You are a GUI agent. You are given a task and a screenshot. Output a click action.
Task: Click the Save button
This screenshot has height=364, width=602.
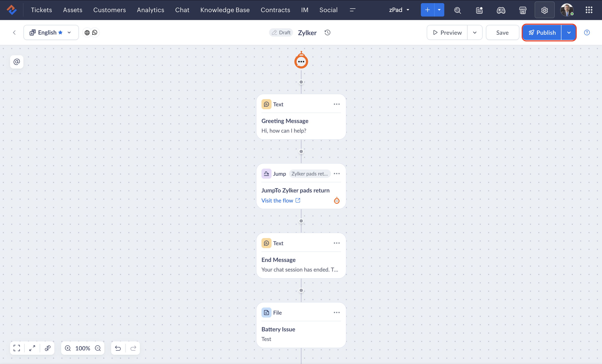coord(502,32)
